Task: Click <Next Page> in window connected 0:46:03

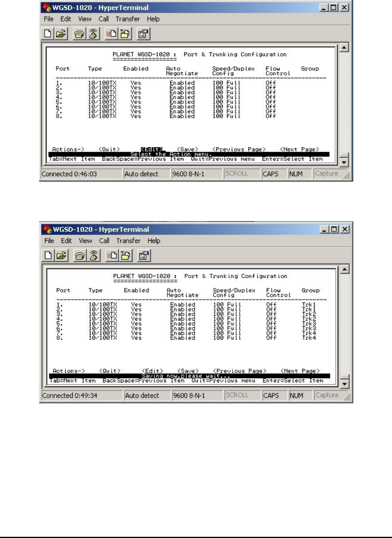Action: (x=300, y=149)
